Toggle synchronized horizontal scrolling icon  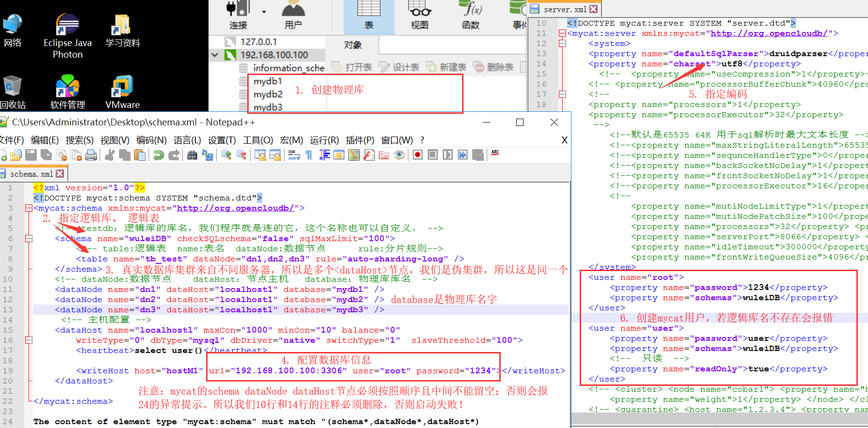click(275, 155)
